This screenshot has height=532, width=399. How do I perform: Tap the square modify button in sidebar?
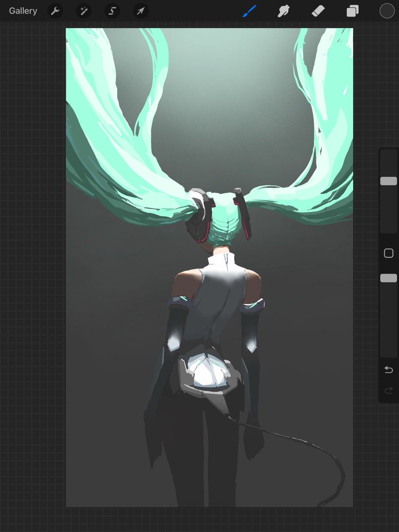tap(388, 253)
